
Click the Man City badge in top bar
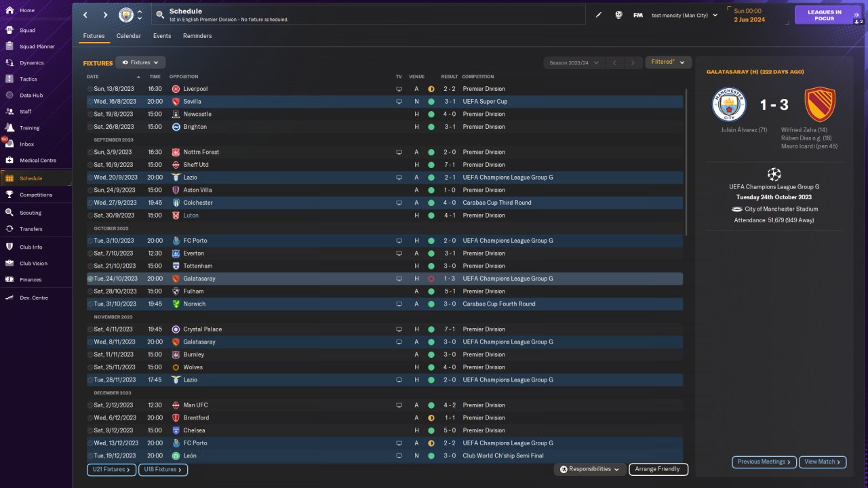126,15
